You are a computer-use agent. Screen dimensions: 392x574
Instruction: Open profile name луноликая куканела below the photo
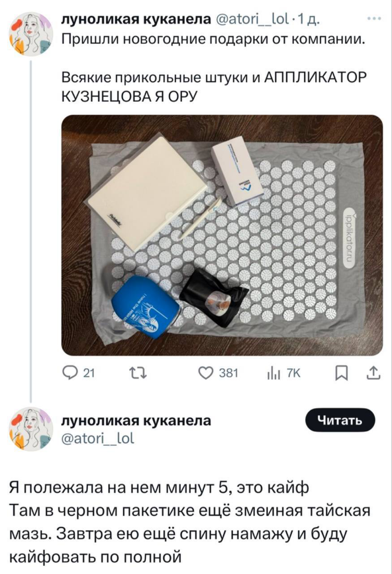pyautogui.click(x=137, y=422)
